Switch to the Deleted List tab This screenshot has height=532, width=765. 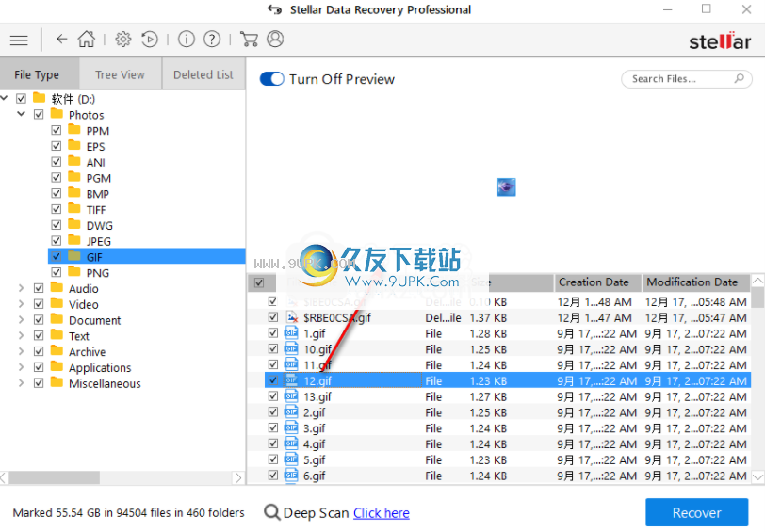tap(203, 74)
